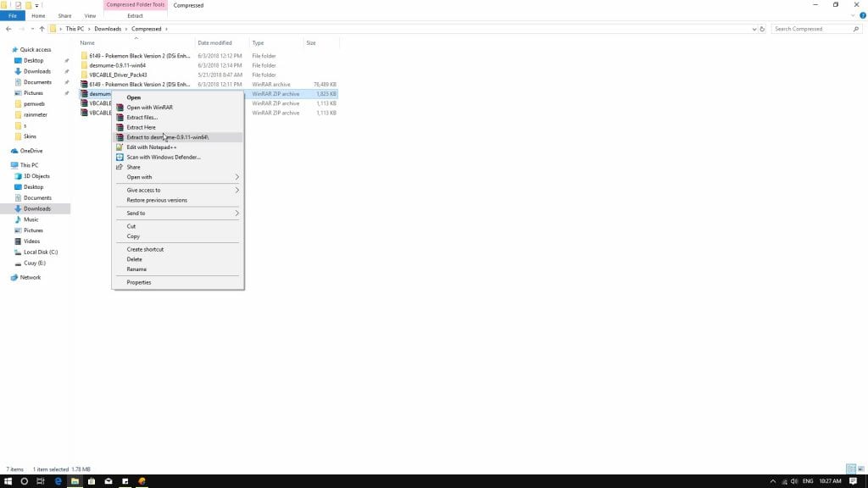Screen dimensions: 868x488
Task: Click 'This PC' in the address breadcrumb
Action: 75,29
